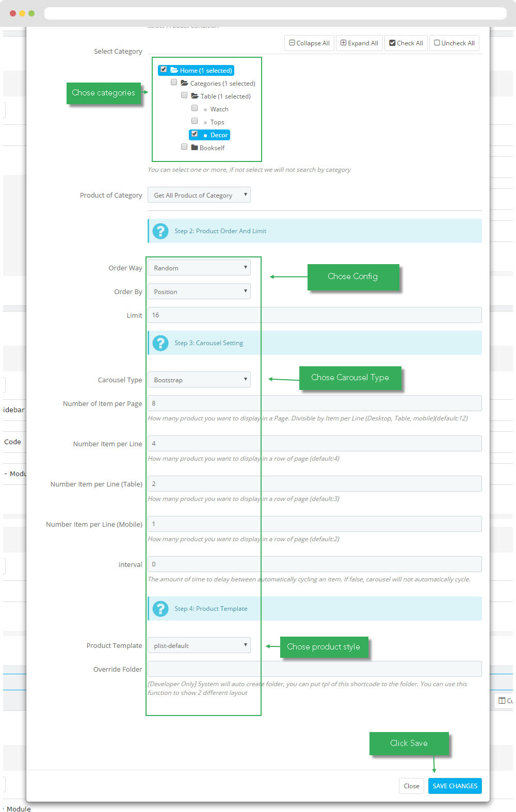
Task: Click the Step 2 help question-mark icon
Action: tap(160, 231)
